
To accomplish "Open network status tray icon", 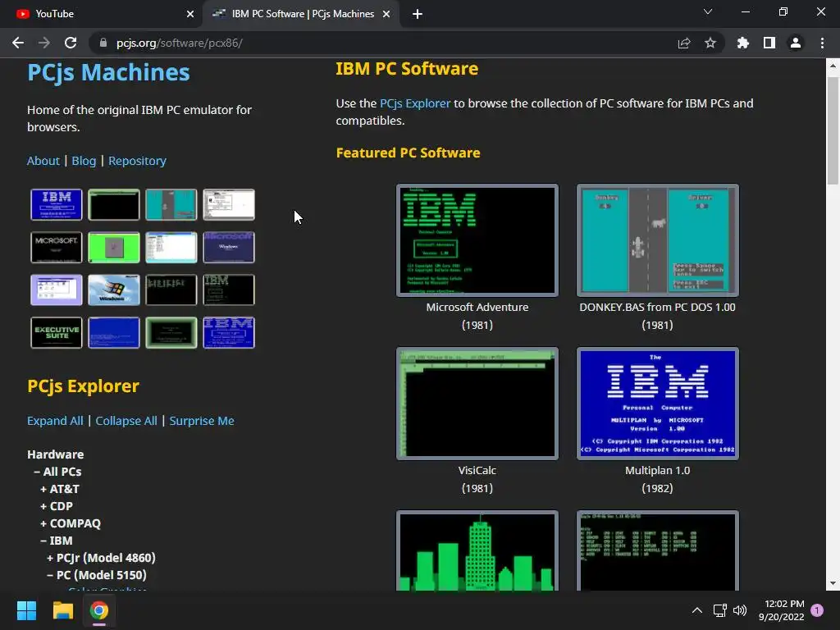I will (719, 610).
